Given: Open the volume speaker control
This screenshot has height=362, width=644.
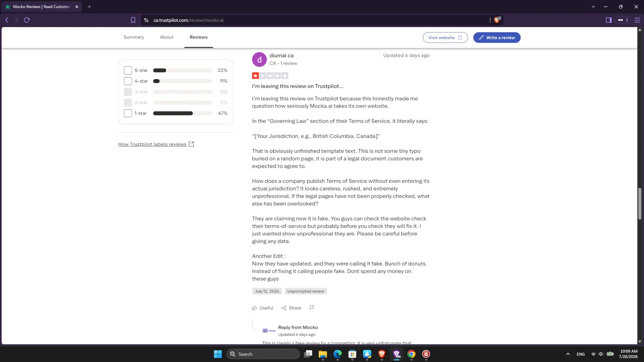Looking at the screenshot, I should click(601, 354).
